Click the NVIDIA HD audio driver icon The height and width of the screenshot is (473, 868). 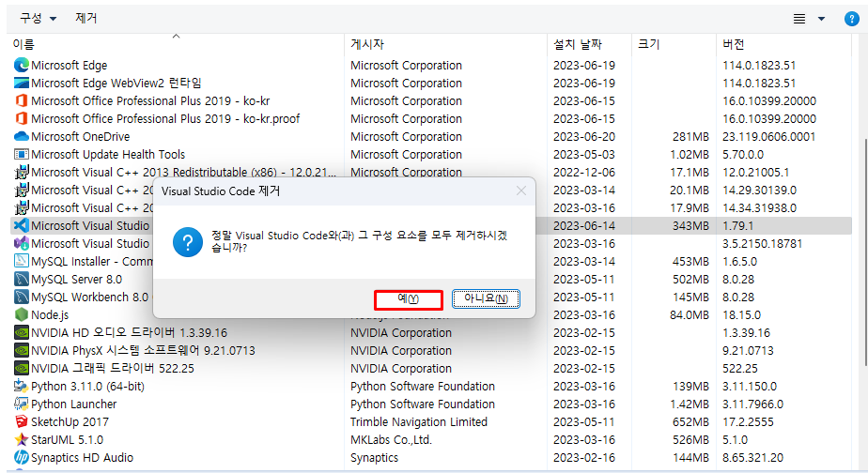click(x=21, y=332)
